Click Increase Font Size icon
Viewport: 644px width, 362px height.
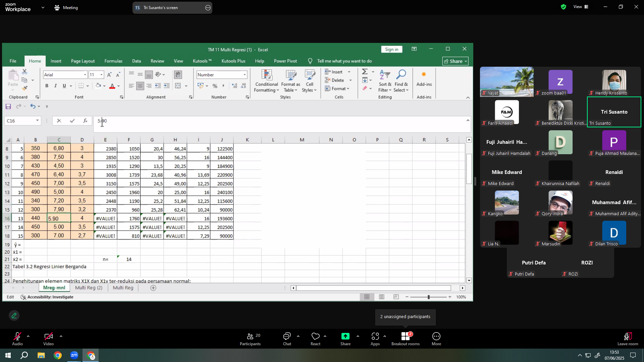(x=109, y=75)
